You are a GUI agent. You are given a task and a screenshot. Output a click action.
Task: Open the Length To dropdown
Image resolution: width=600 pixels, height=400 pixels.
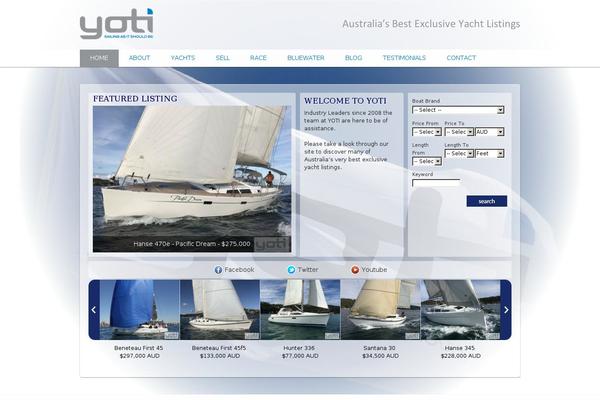click(459, 154)
